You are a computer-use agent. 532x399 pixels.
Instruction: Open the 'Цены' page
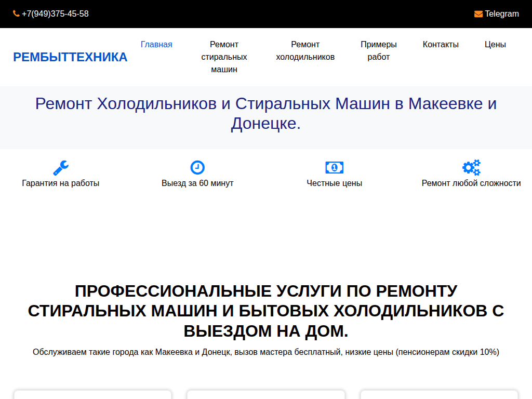[x=495, y=44]
